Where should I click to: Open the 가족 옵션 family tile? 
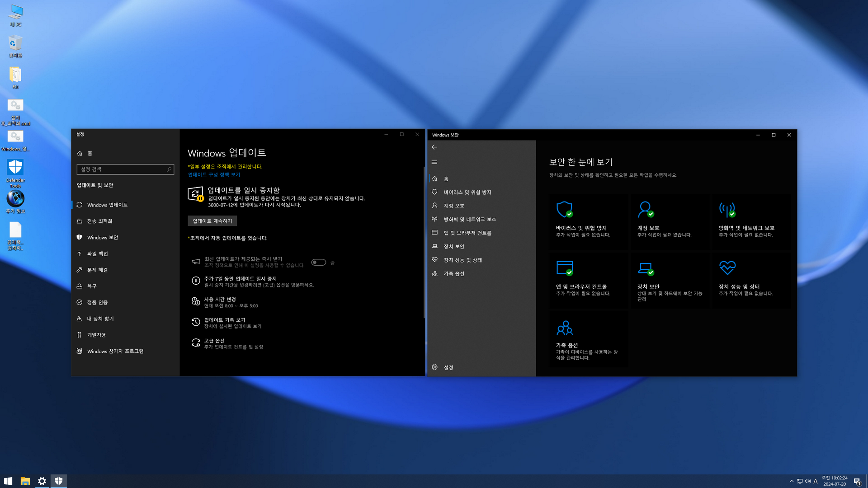tap(588, 339)
